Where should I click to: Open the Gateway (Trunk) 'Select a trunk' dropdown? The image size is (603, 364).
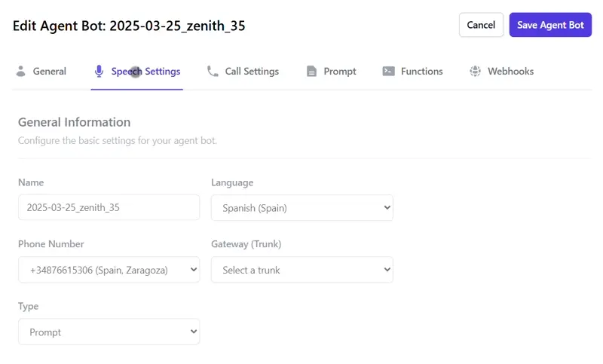click(301, 270)
